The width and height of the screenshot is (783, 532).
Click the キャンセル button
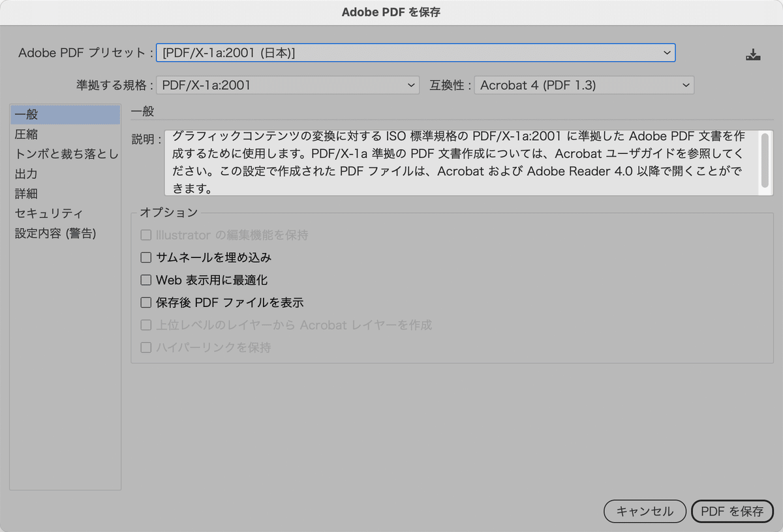645,512
